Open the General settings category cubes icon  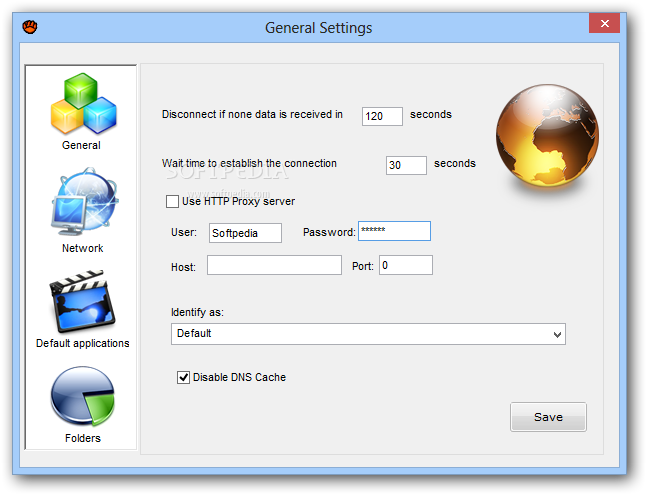(83, 103)
